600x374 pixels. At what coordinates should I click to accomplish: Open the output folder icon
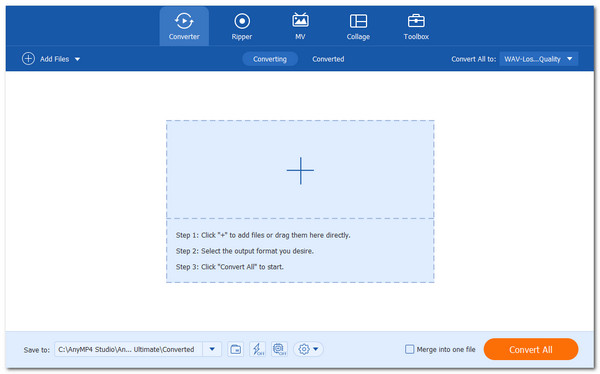coord(235,349)
